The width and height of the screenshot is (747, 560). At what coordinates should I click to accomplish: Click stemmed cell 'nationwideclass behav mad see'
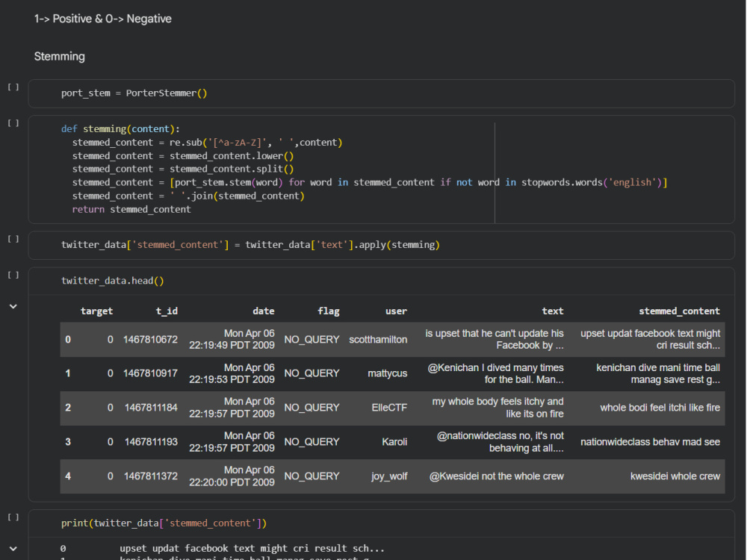point(651,442)
